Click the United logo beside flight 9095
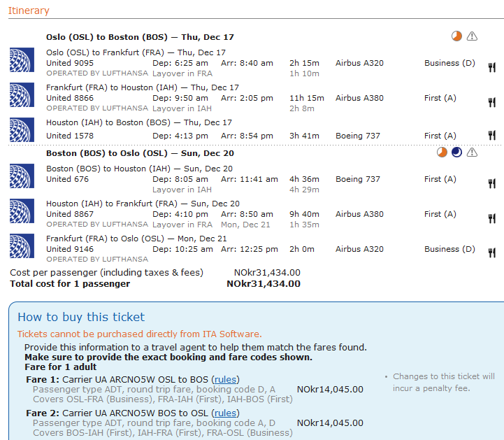 (x=22, y=60)
